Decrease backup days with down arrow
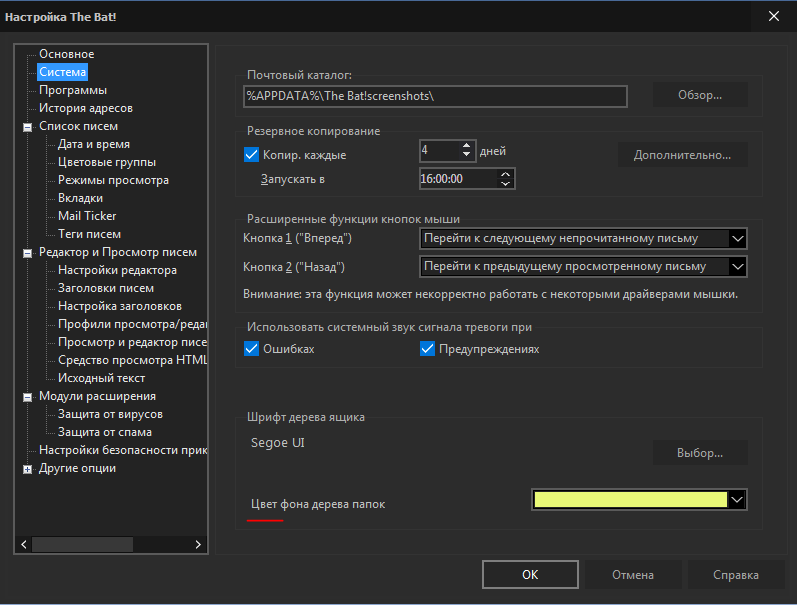 pyautogui.click(x=467, y=155)
